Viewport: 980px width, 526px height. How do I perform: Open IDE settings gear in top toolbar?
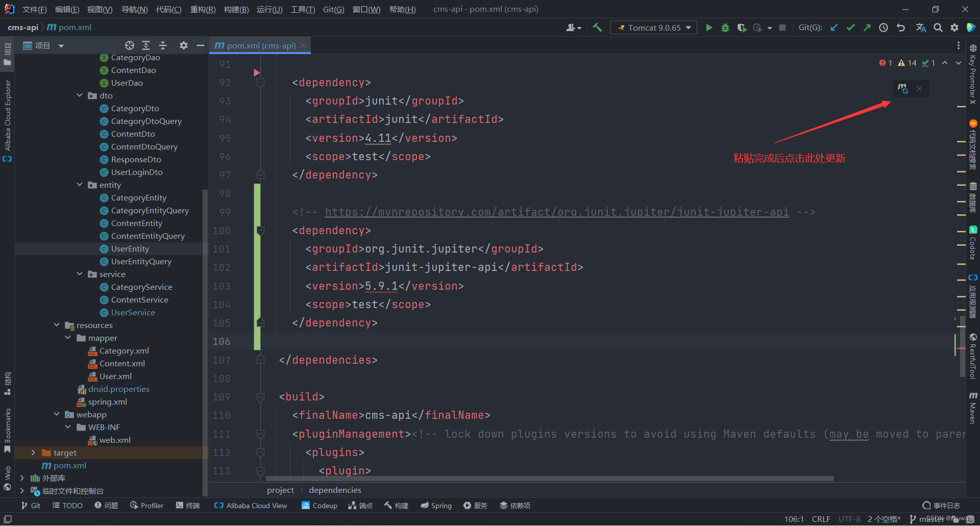954,28
